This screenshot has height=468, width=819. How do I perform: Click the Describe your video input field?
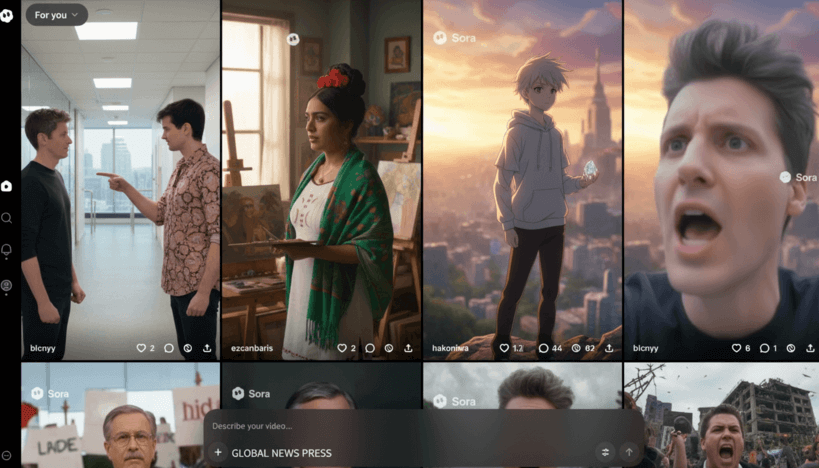400,426
